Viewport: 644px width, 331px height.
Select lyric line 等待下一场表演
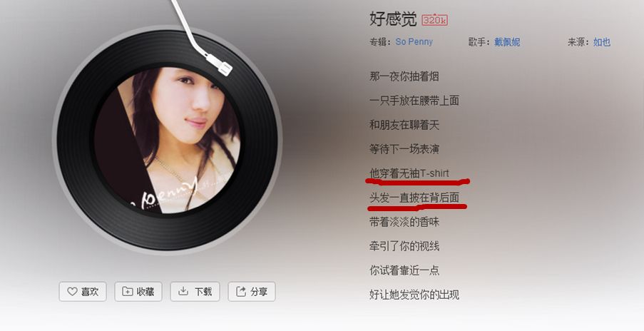pyautogui.click(x=404, y=149)
